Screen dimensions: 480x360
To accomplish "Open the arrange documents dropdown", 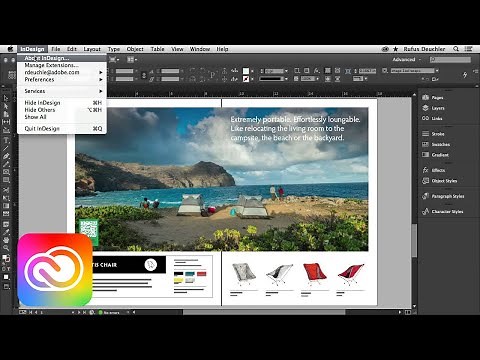I will click(x=131, y=60).
